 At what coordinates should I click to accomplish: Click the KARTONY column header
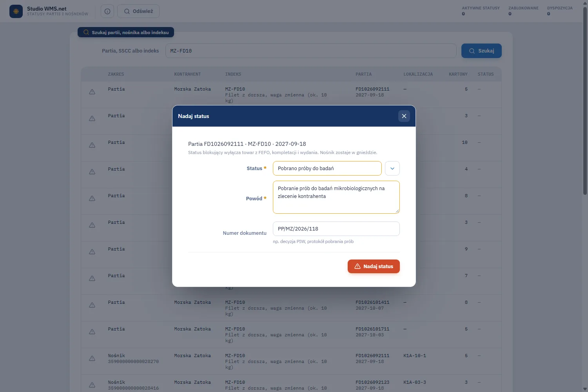tap(458, 74)
